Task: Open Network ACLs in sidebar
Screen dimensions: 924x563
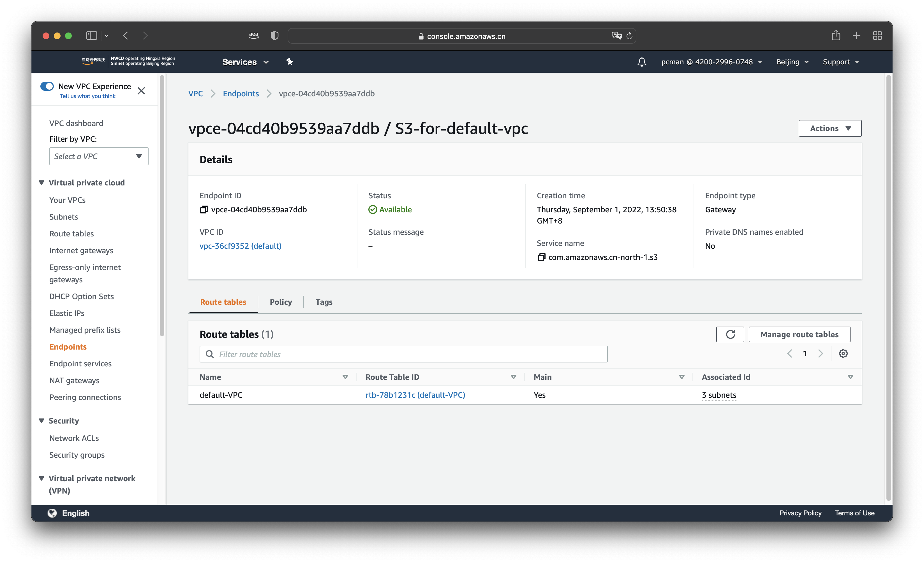Action: [74, 438]
